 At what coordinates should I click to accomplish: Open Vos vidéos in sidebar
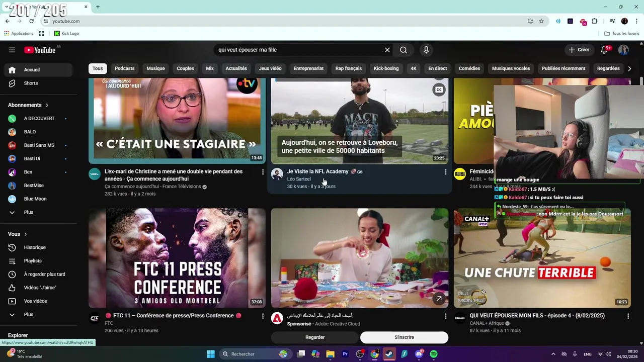tap(39, 301)
